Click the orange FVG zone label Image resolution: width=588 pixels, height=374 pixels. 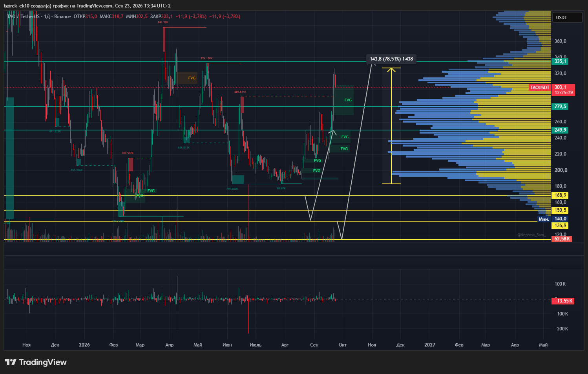pos(192,78)
